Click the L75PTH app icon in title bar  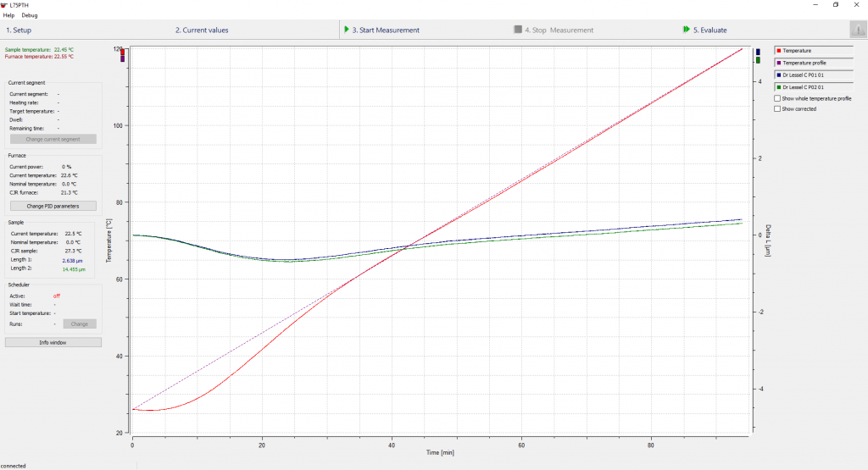[5, 5]
